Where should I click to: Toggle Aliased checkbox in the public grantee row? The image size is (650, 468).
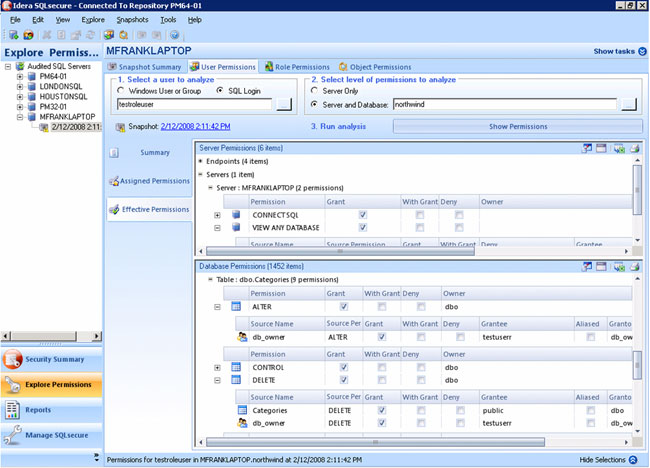point(591,410)
